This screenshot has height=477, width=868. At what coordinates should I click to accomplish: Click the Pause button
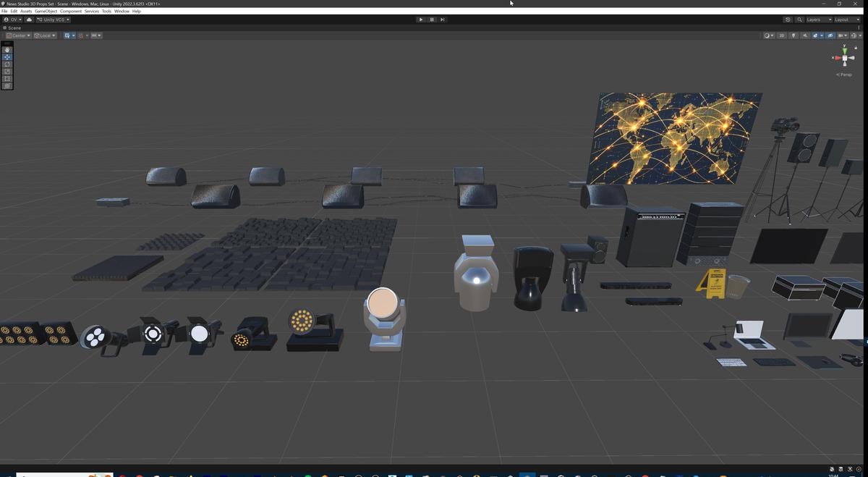click(432, 20)
